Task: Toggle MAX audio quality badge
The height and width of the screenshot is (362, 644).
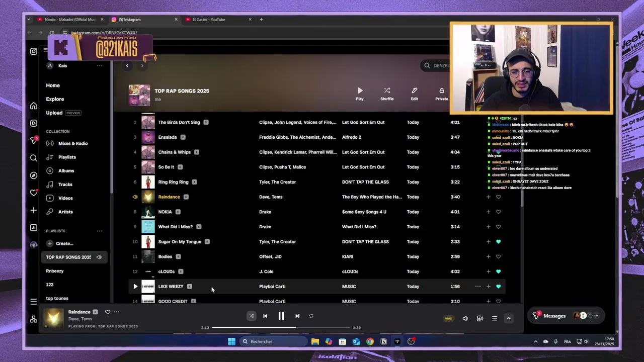Action: tap(448, 318)
